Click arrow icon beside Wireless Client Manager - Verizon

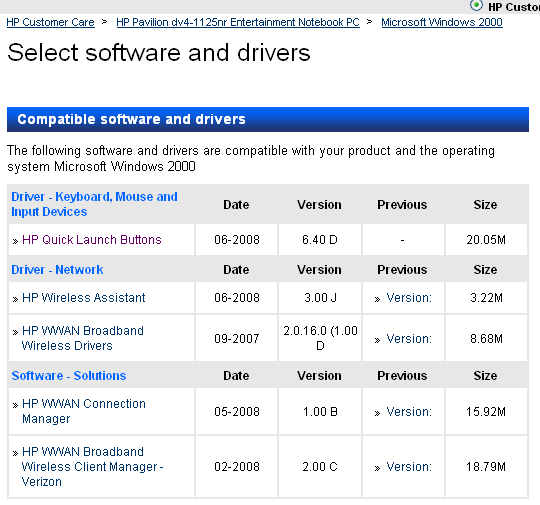point(15,453)
